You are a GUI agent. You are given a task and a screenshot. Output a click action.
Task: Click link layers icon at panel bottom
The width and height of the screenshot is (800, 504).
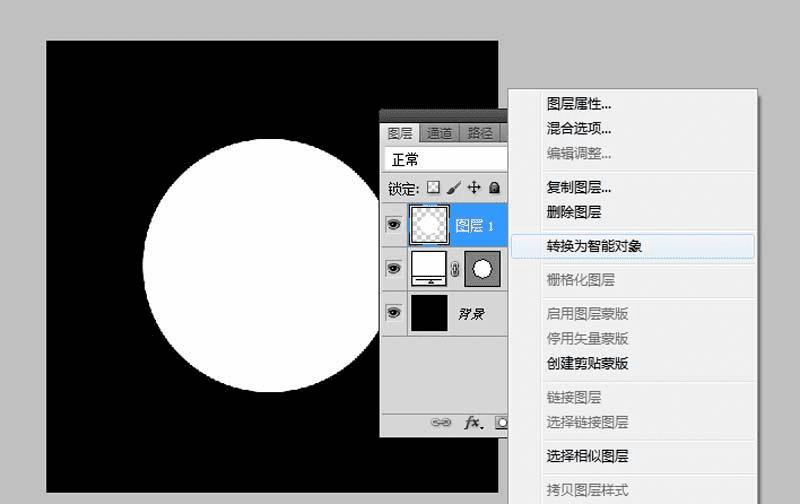click(x=441, y=422)
